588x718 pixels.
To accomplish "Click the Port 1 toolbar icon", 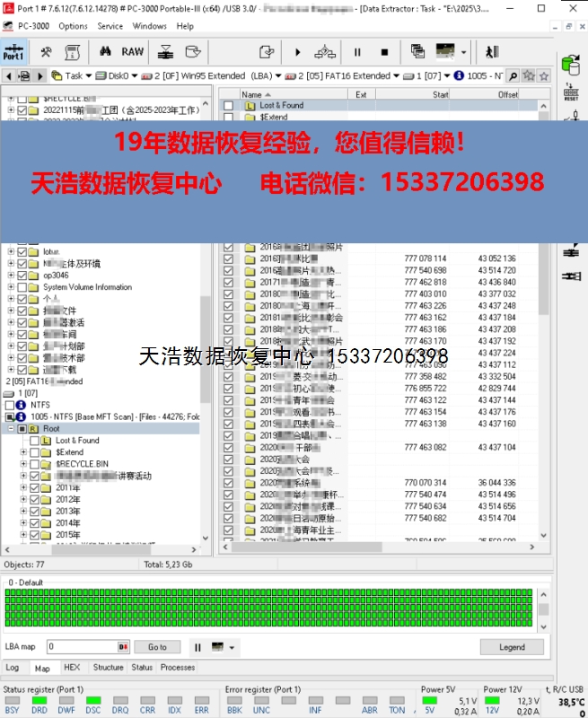I will tap(14, 52).
